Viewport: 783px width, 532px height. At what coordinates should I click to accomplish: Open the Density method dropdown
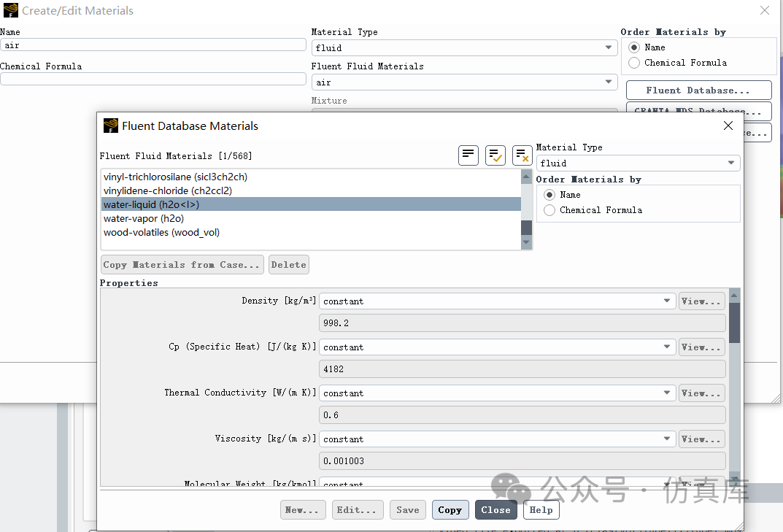[x=497, y=301]
